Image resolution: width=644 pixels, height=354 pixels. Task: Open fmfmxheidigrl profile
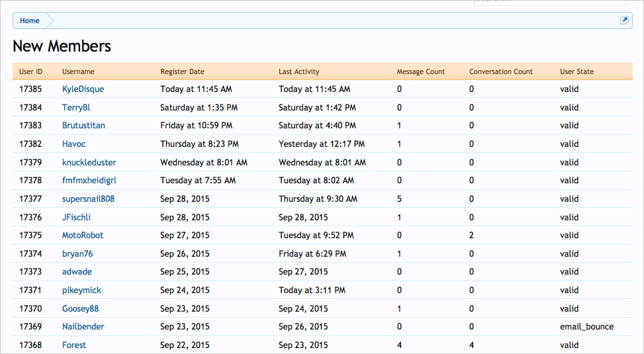tap(89, 181)
